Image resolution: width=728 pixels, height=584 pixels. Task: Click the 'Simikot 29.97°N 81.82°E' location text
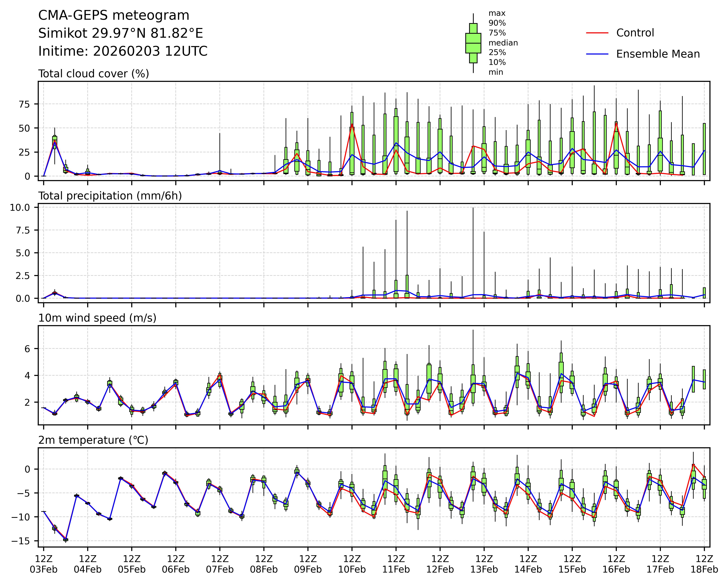pos(121,33)
